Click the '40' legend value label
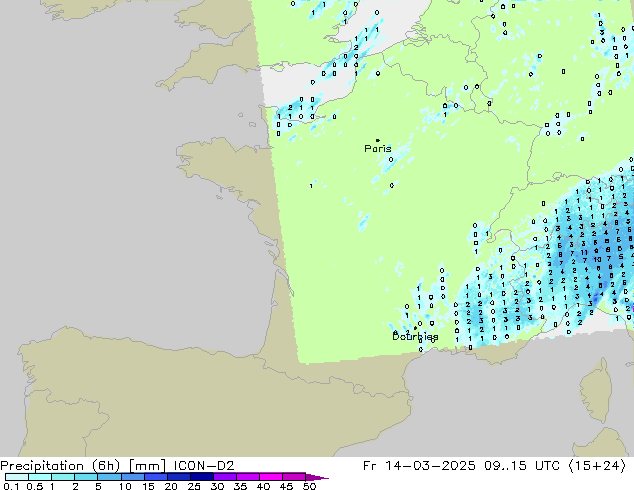 [x=263, y=486]
